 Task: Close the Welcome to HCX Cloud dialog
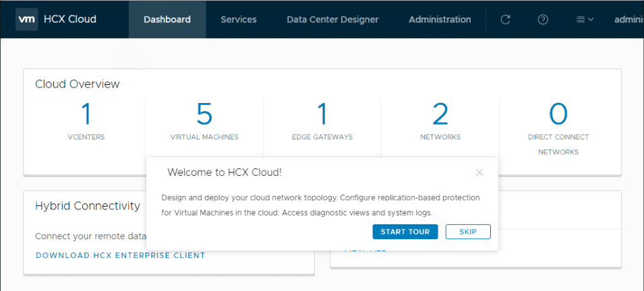pos(479,172)
